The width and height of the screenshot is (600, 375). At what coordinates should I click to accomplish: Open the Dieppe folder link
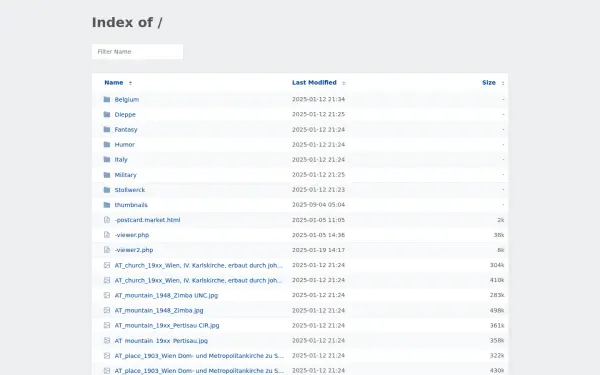[125, 114]
